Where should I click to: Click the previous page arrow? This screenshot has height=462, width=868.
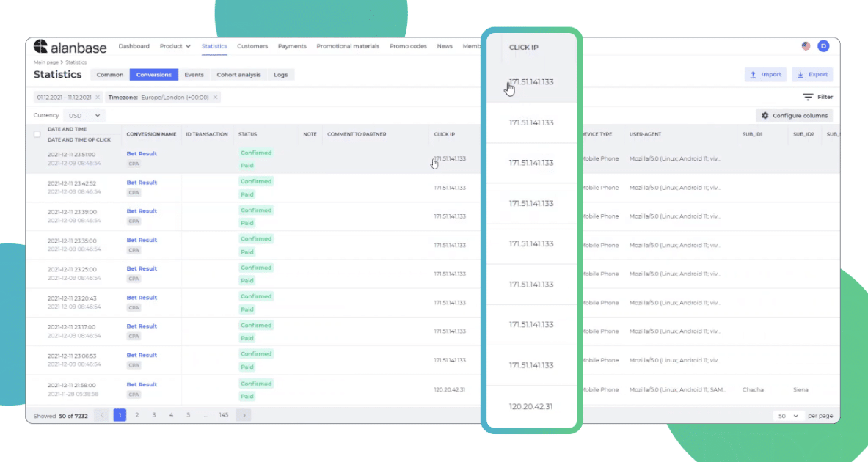pos(101,414)
